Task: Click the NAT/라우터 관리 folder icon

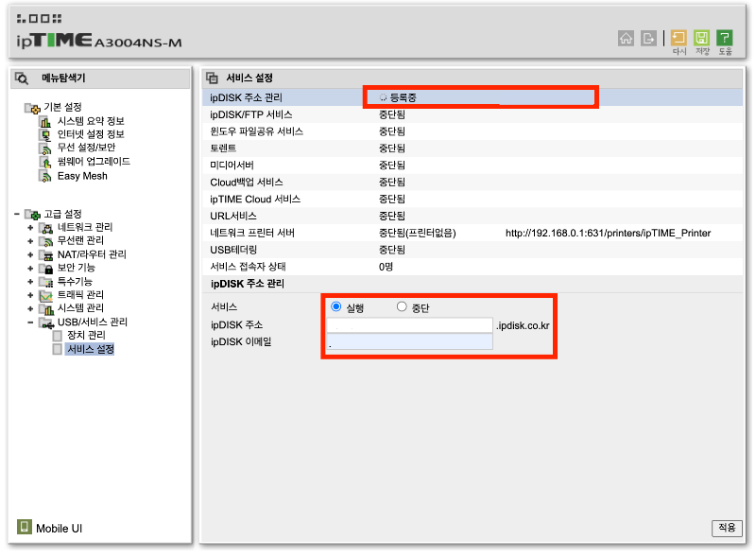Action: tap(46, 254)
